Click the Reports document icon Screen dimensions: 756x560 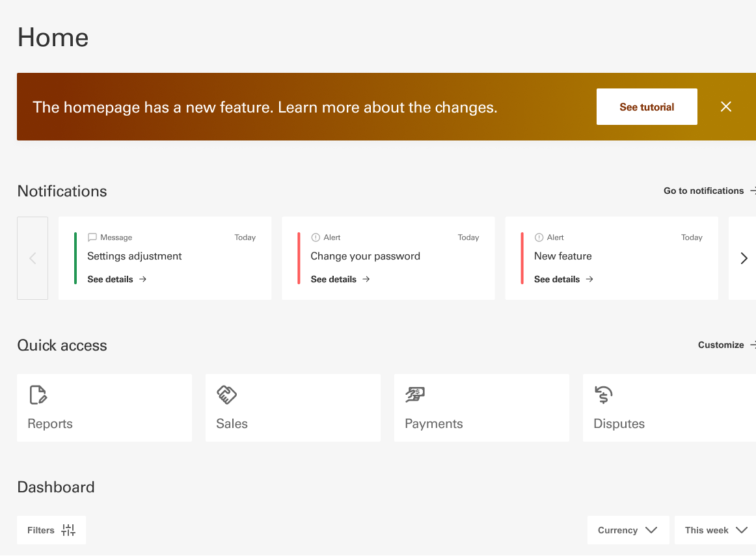(38, 395)
